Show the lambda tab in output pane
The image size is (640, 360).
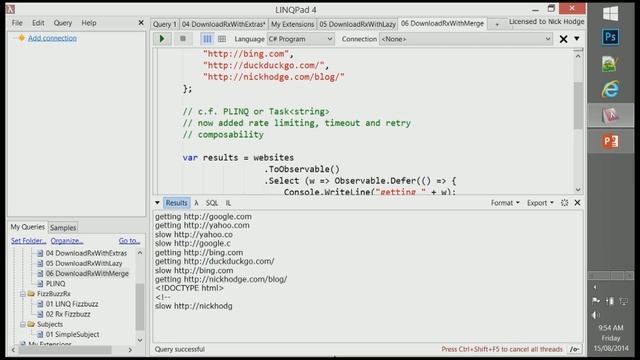196,203
